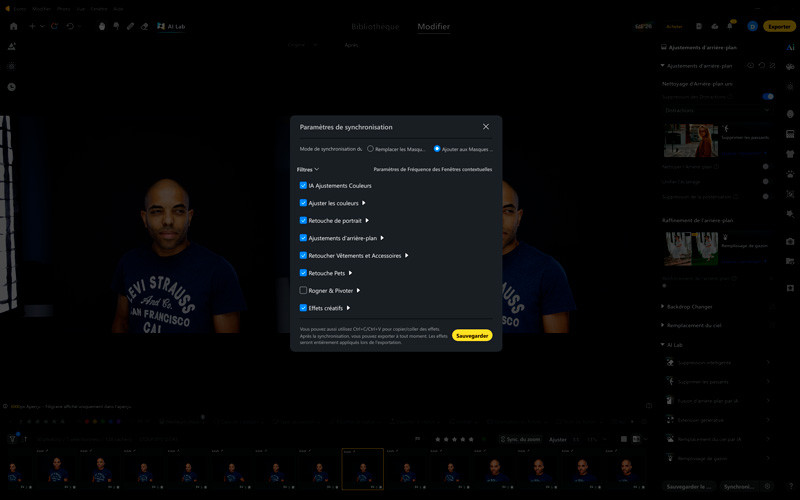Expand Effets créatifs arrow
This screenshot has height=500, width=800.
click(348, 308)
